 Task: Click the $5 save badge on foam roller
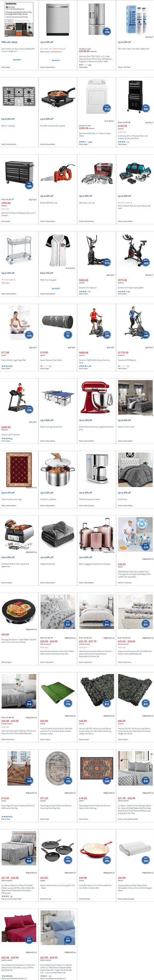coord(68,335)
